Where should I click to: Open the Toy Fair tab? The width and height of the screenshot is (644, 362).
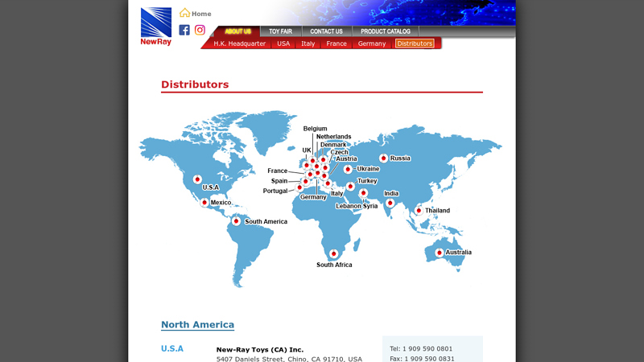[x=280, y=31]
